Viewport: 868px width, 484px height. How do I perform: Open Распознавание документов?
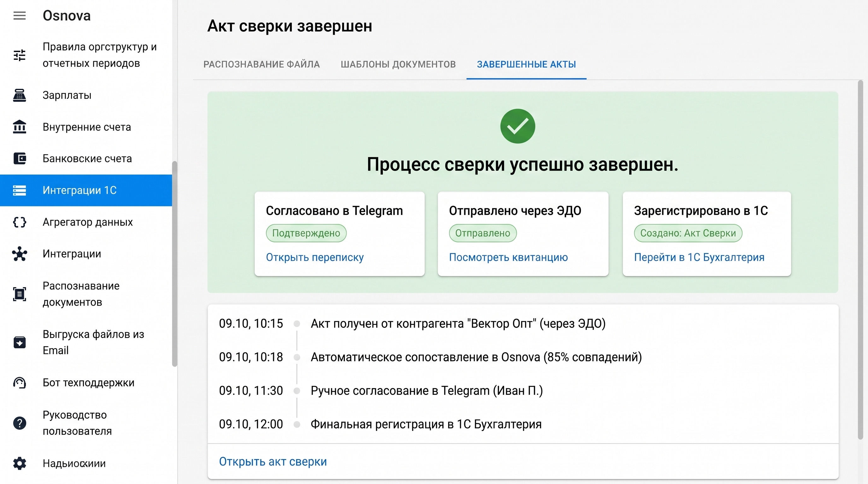(86, 294)
